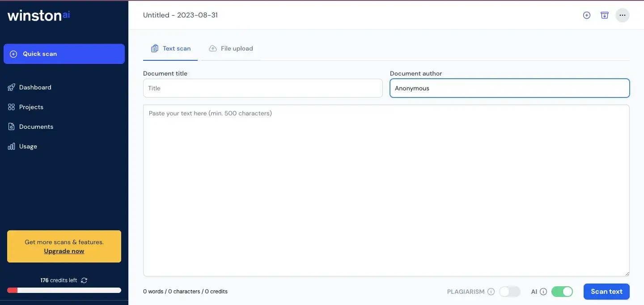Open the three-dot more options menu

click(622, 15)
